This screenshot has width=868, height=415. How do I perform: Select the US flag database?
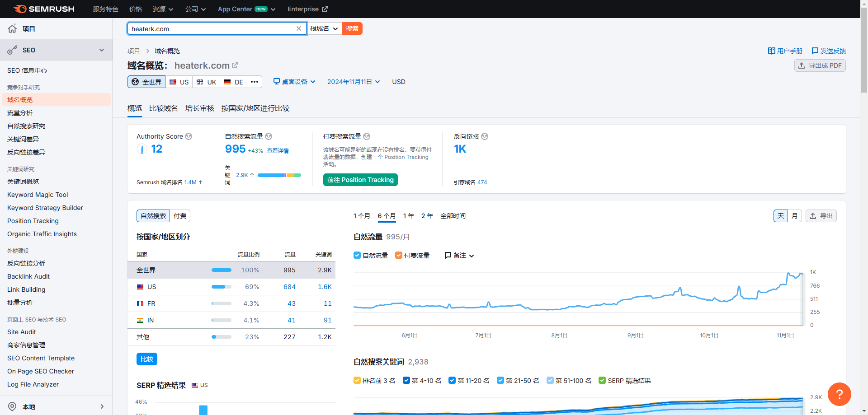click(179, 82)
